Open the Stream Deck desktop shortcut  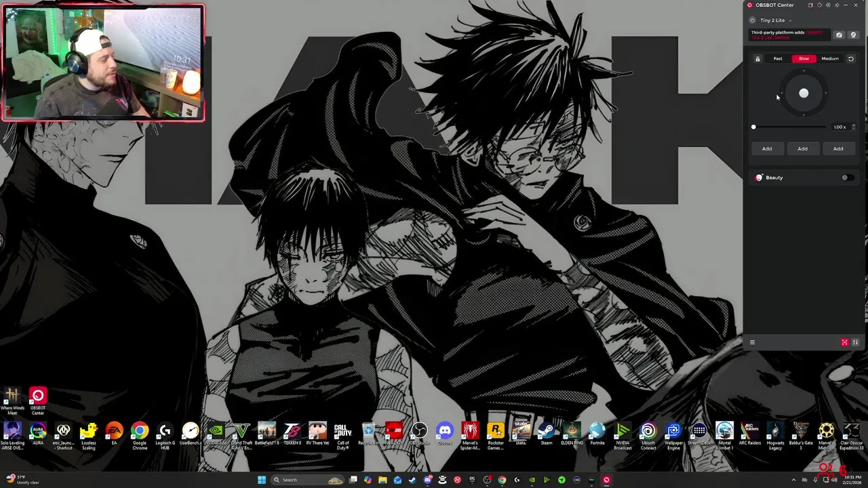coord(699,434)
